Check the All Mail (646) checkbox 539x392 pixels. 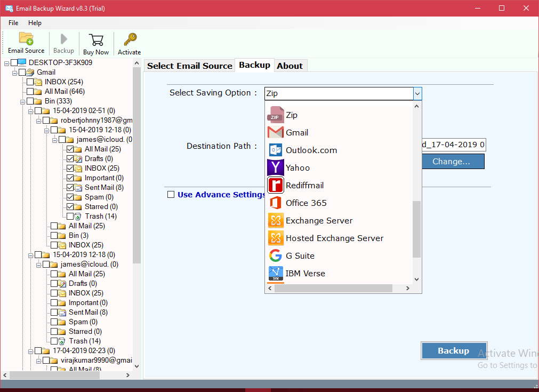click(x=30, y=92)
